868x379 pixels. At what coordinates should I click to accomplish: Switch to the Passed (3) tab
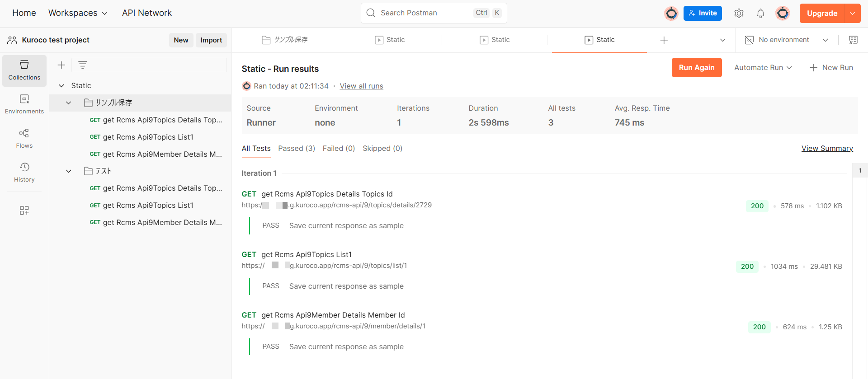click(297, 149)
